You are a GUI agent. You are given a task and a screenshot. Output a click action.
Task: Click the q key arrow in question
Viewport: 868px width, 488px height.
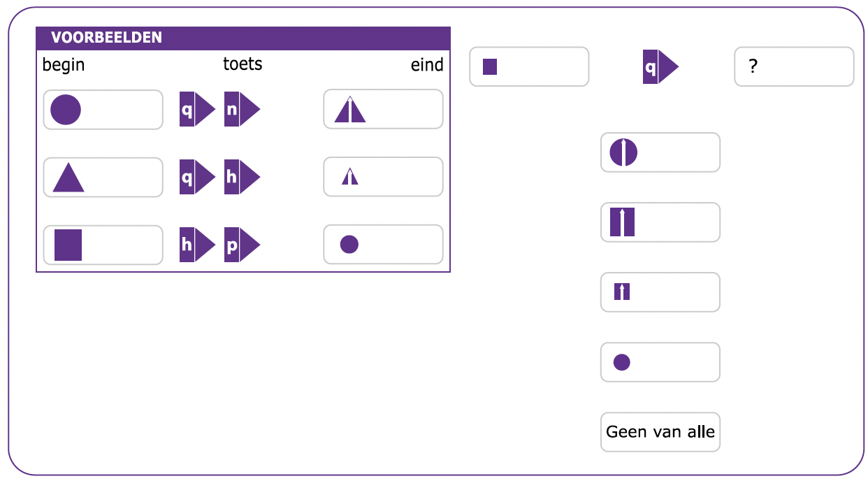[x=660, y=67]
